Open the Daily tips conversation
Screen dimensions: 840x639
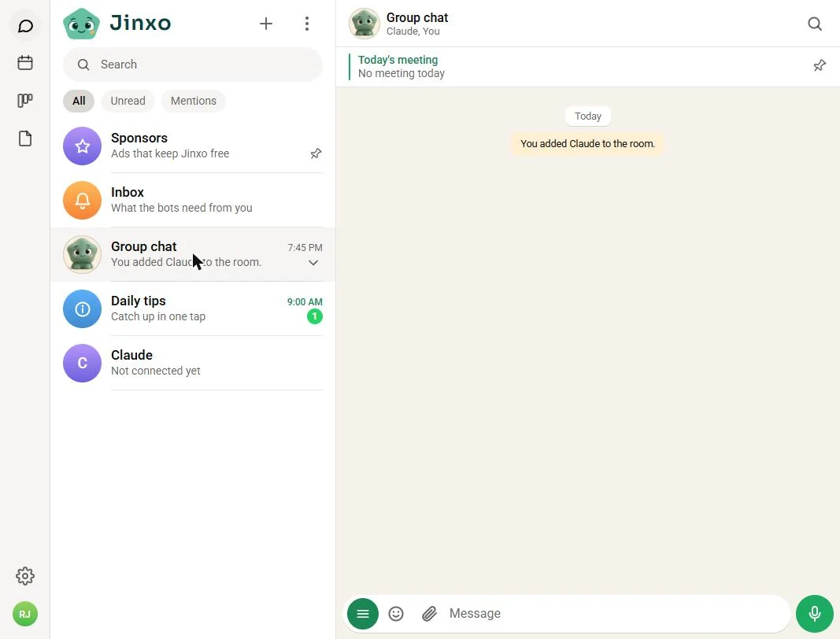(193, 309)
